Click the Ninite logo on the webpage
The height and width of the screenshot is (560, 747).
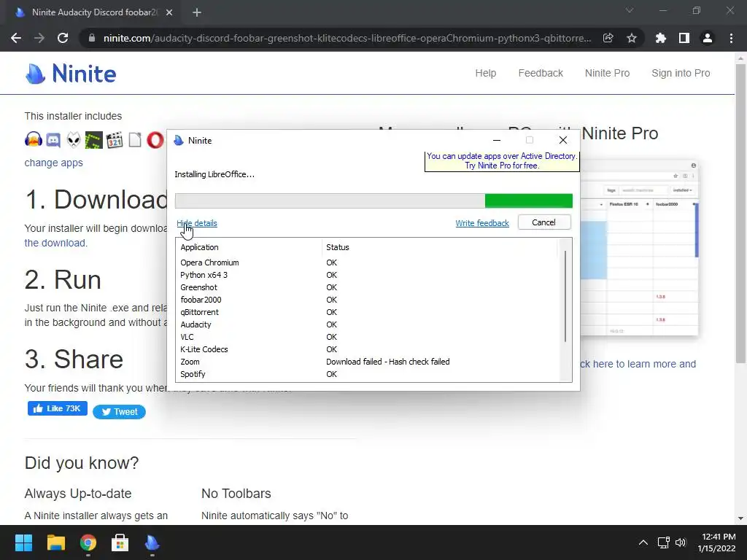click(x=71, y=74)
